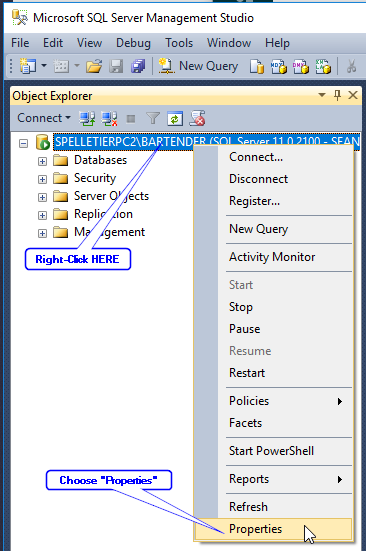Click the Connect Object Explorer icon
The height and width of the screenshot is (551, 366).
[x=87, y=118]
